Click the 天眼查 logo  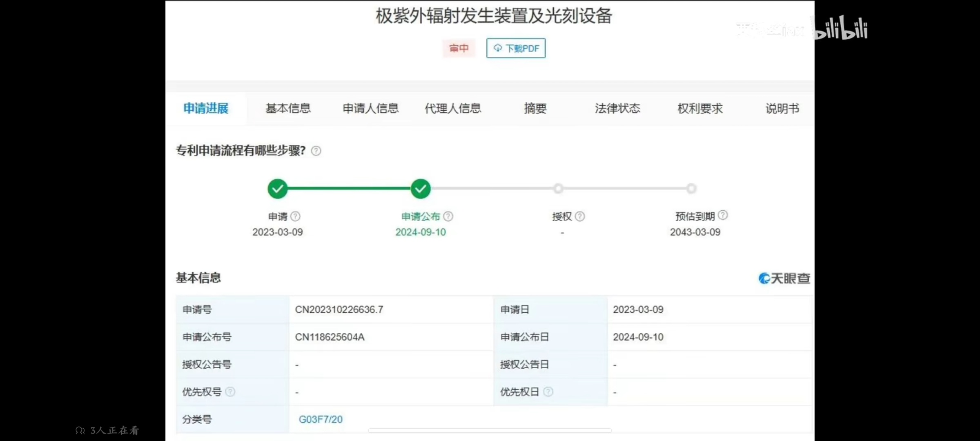(784, 278)
